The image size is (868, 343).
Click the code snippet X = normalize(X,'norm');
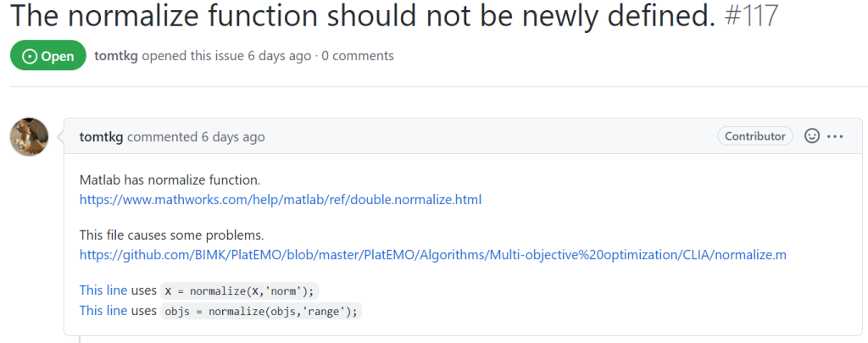point(240,291)
